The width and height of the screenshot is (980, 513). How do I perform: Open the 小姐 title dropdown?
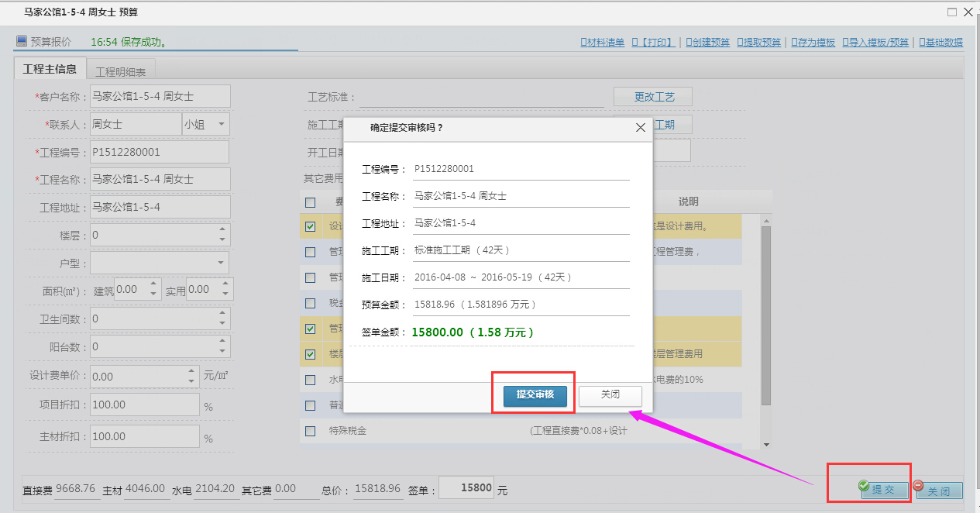[x=222, y=124]
